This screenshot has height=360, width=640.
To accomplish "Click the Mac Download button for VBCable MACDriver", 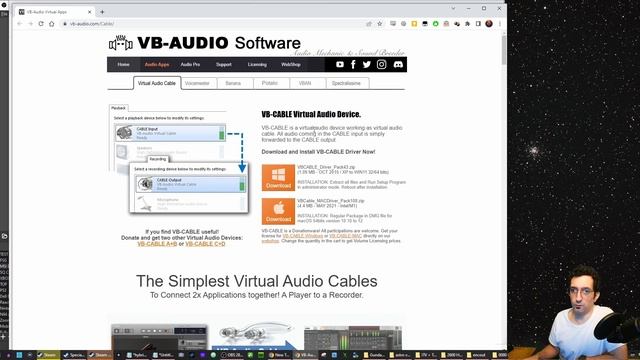I will [x=278, y=211].
